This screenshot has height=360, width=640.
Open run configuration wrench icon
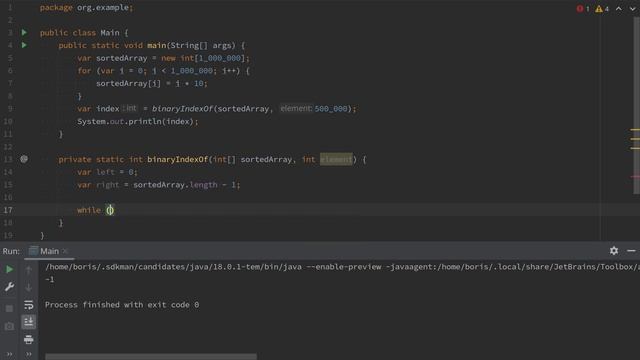coord(9,287)
